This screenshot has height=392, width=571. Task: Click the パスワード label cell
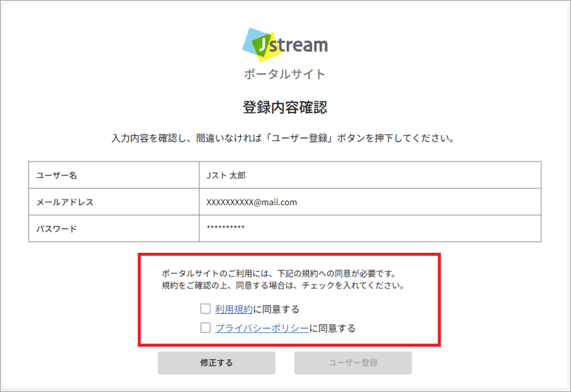[x=114, y=228]
